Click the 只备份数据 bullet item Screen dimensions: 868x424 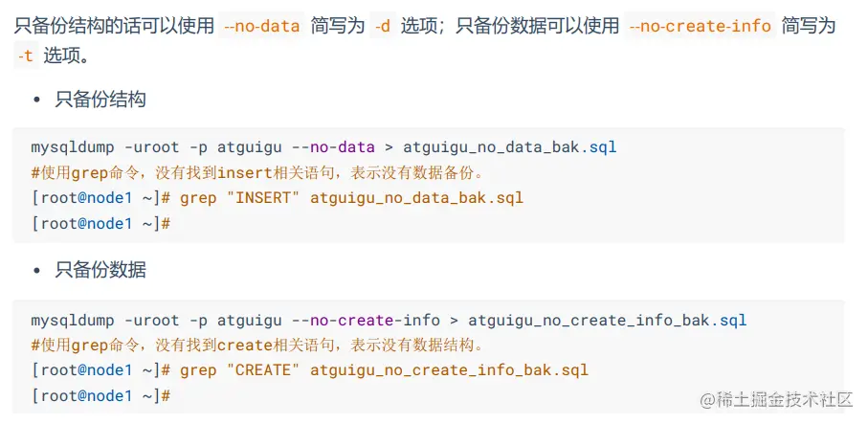click(x=100, y=270)
